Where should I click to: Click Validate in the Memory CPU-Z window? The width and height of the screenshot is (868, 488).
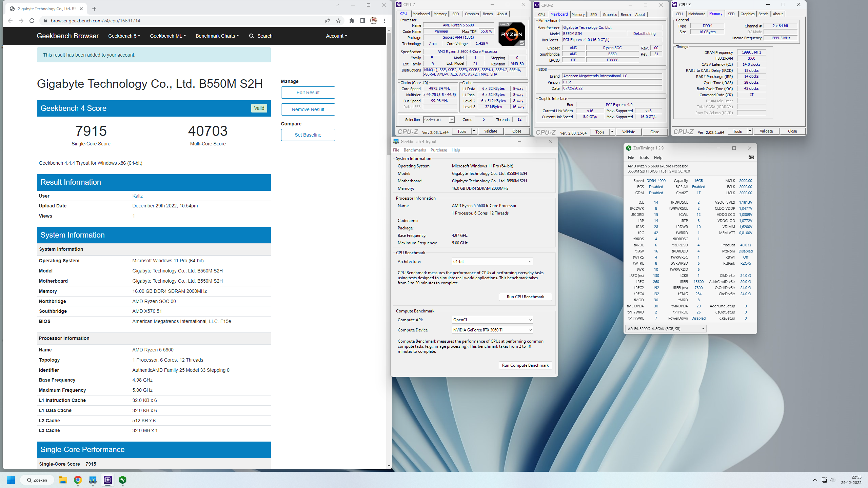766,131
